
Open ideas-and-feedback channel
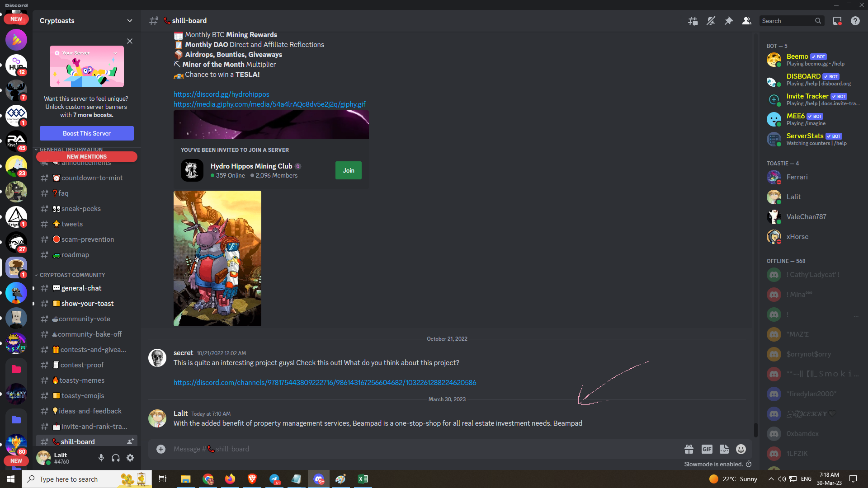[87, 411]
